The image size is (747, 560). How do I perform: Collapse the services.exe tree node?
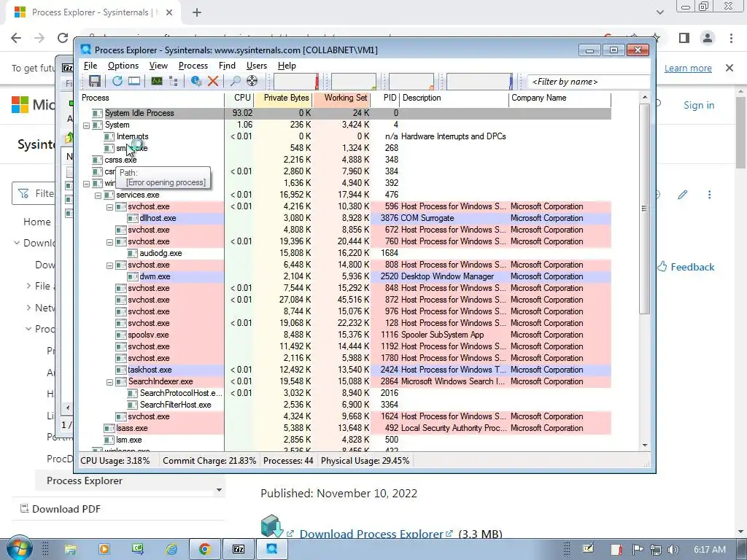98,195
